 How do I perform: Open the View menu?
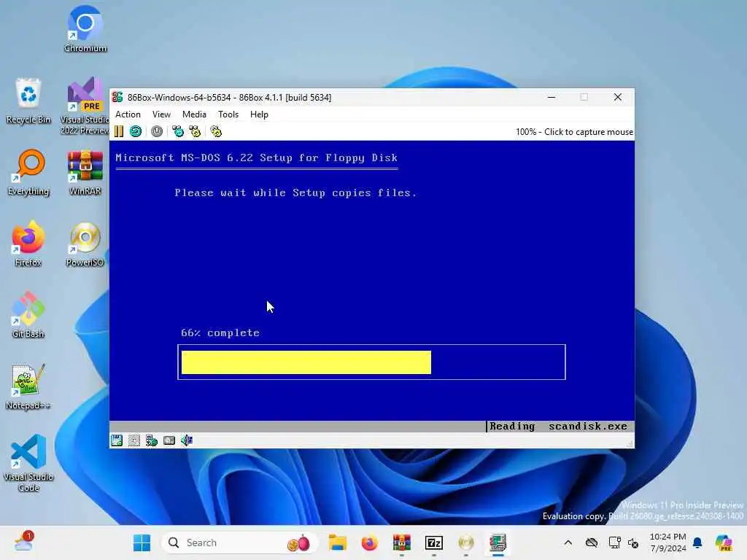point(161,114)
